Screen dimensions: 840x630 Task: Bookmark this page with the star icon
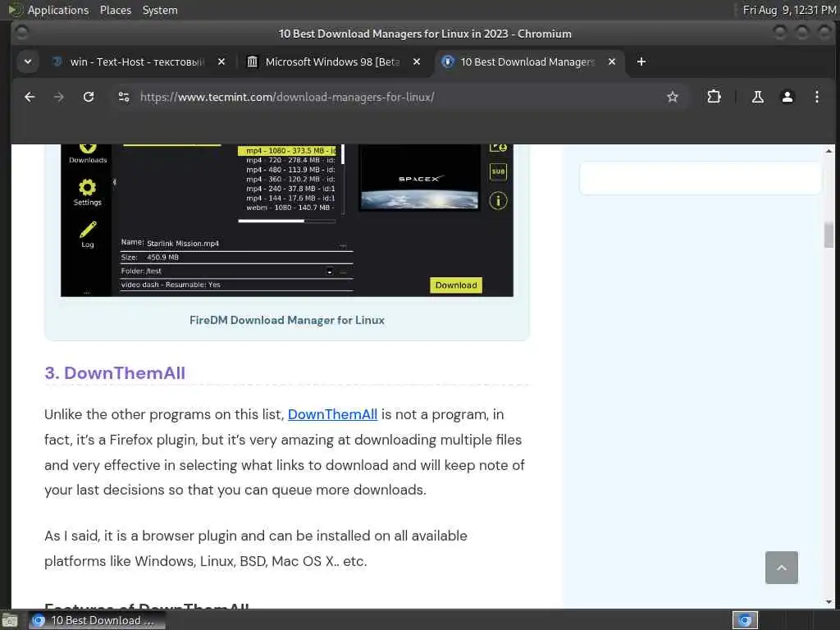(x=673, y=97)
